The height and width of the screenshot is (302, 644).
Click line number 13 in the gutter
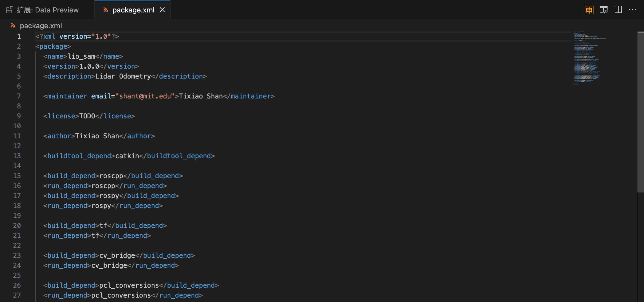click(x=17, y=156)
